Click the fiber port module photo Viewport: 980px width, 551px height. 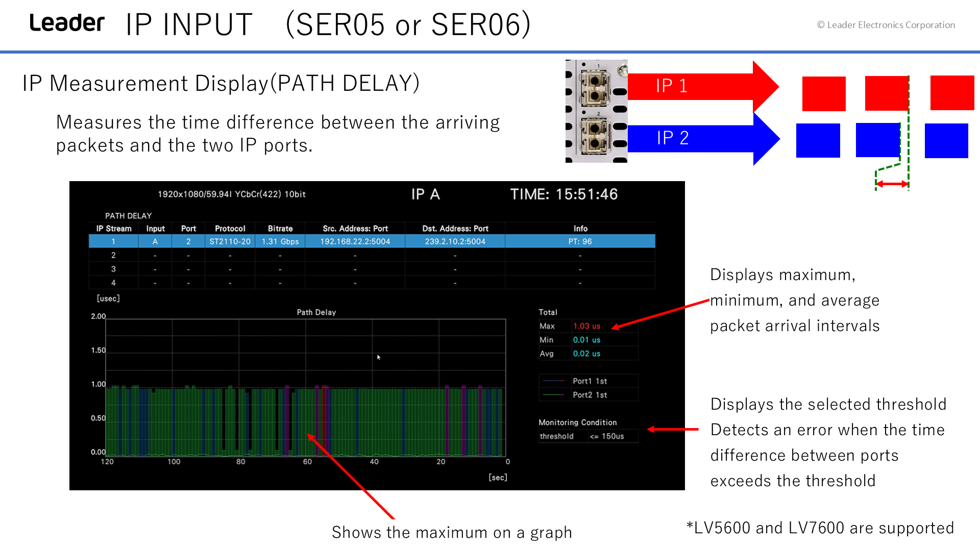click(596, 111)
